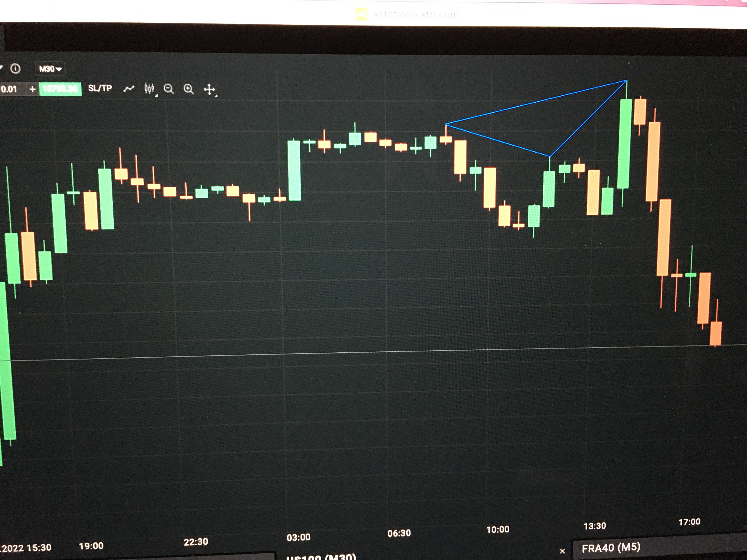Zoom in the chart
Screen dimensions: 747x560
(188, 89)
